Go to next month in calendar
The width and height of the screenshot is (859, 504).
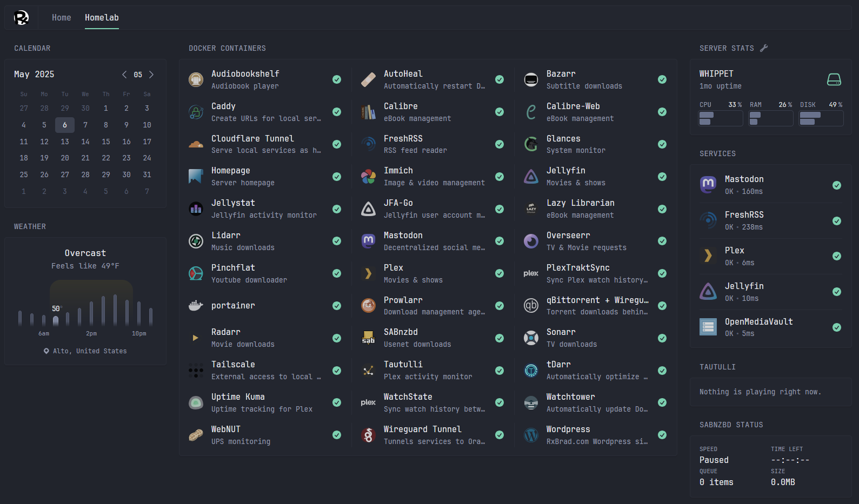tap(151, 75)
